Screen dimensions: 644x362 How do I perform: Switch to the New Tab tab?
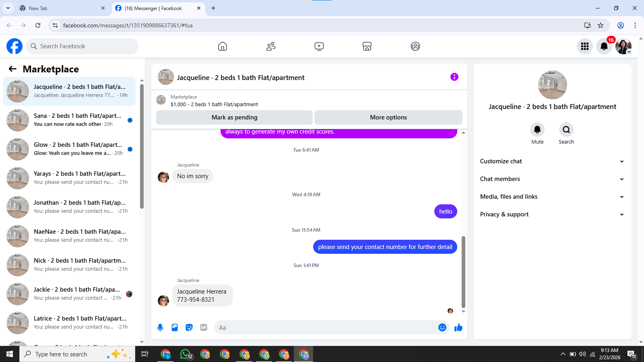click(62, 8)
